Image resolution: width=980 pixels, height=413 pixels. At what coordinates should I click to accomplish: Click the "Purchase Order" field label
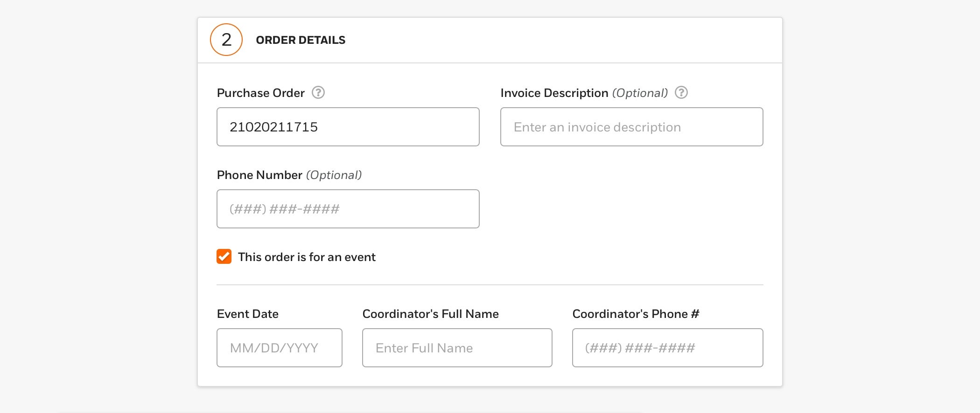261,93
